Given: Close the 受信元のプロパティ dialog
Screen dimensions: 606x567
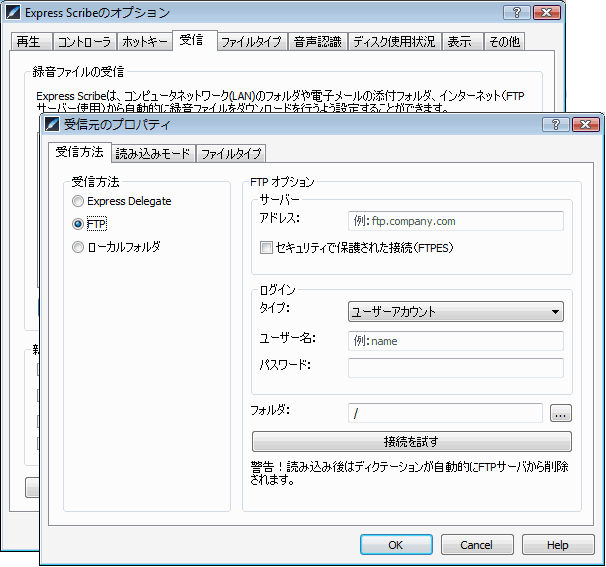Looking at the screenshot, I should click(586, 124).
